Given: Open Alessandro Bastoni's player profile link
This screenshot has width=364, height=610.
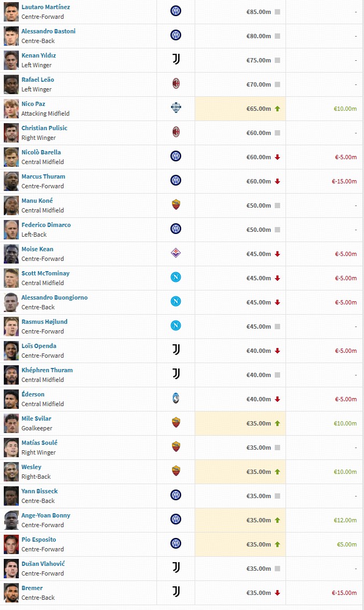Looking at the screenshot, I should [x=48, y=31].
